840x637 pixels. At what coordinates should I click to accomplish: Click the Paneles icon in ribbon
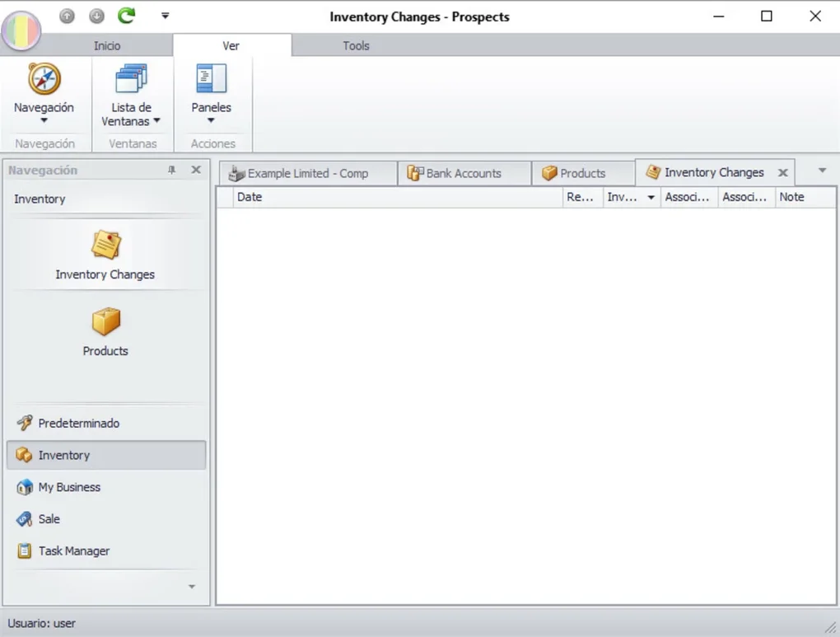pos(211,79)
